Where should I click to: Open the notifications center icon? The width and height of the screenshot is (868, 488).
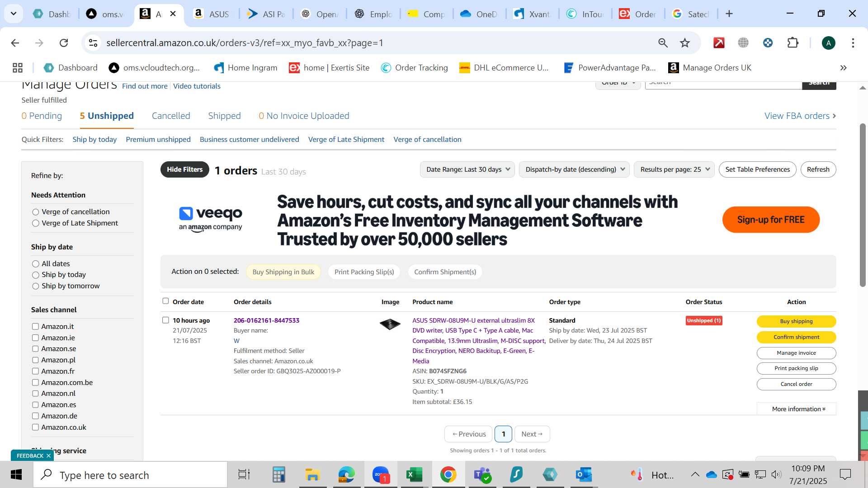845,474
